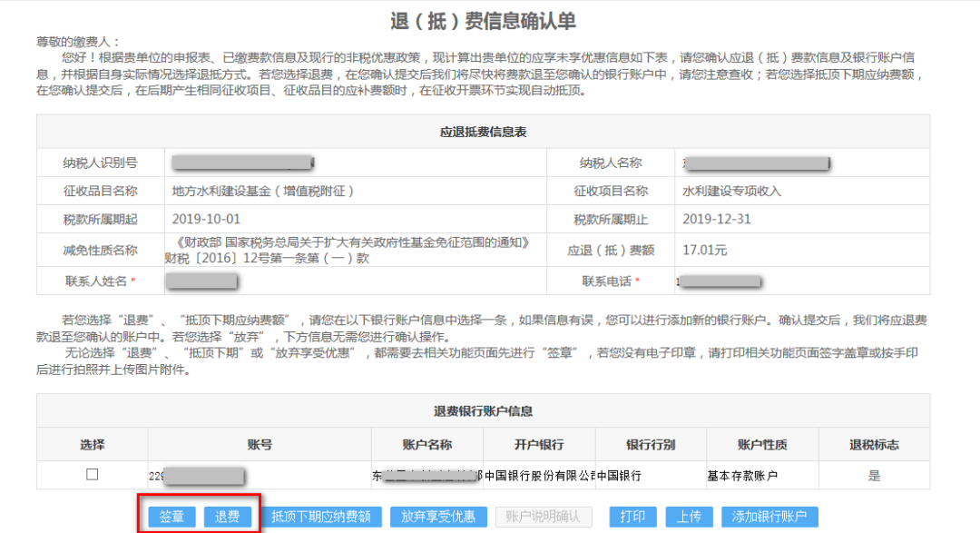Image resolution: width=980 pixels, height=533 pixels.
Task: Click the 选择 column header
Action: [x=93, y=445]
